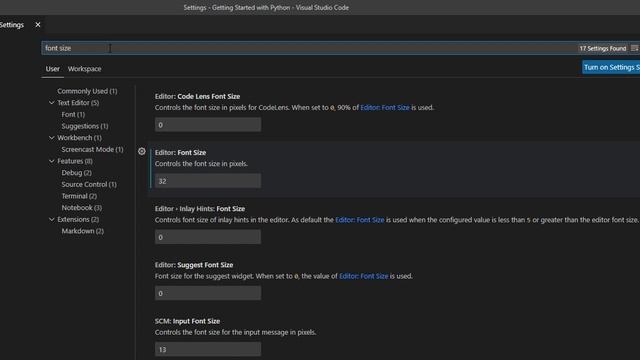This screenshot has height=360, width=640.
Task: Open Extensions (2) category
Action: (78, 220)
